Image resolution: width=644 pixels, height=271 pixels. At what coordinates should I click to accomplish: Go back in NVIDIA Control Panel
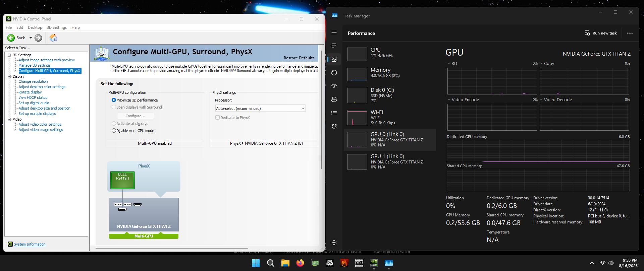[x=16, y=38]
